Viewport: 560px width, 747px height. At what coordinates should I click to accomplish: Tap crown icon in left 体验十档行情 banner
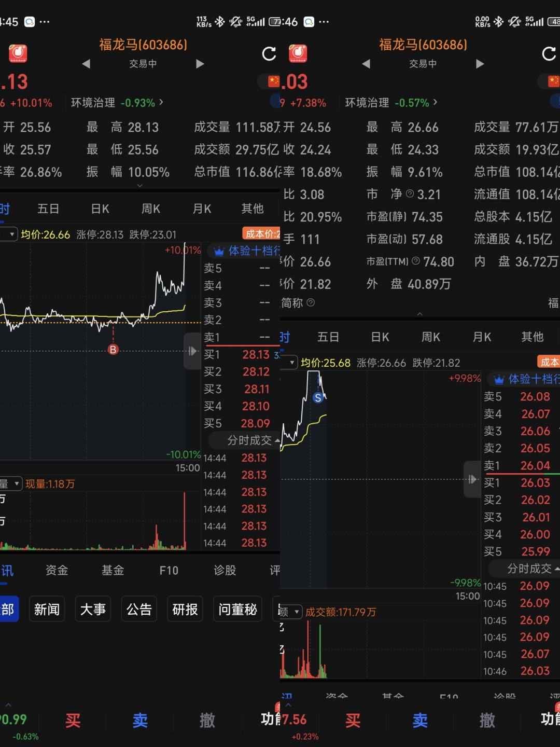pyautogui.click(x=219, y=252)
